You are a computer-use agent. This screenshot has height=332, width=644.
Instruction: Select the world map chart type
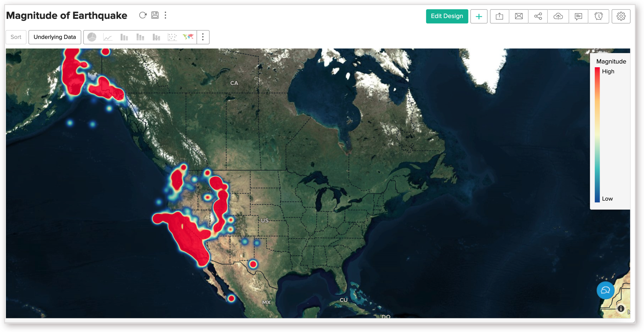[x=188, y=37]
